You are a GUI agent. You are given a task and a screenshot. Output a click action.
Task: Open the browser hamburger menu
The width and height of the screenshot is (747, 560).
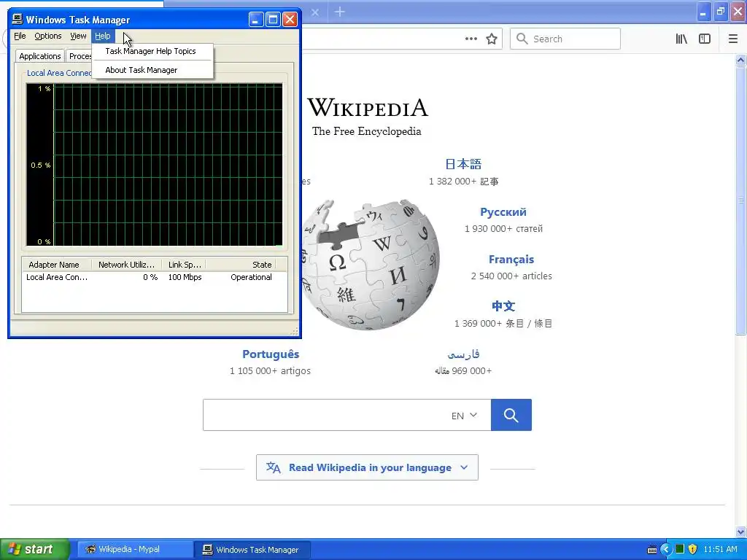[733, 39]
